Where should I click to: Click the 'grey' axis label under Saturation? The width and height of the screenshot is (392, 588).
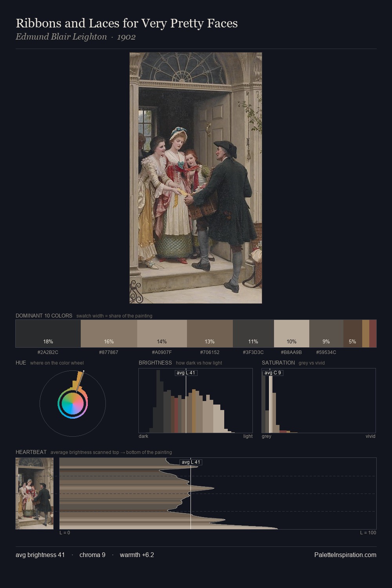(x=267, y=436)
